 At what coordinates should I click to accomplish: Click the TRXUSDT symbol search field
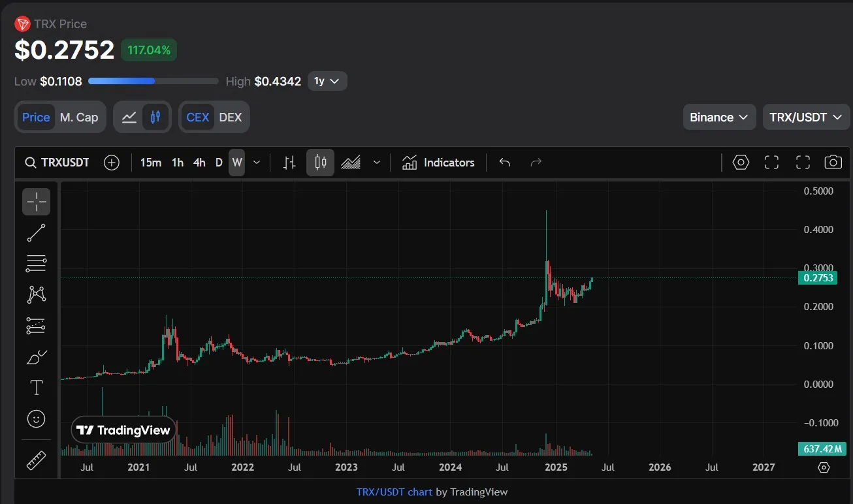point(57,163)
